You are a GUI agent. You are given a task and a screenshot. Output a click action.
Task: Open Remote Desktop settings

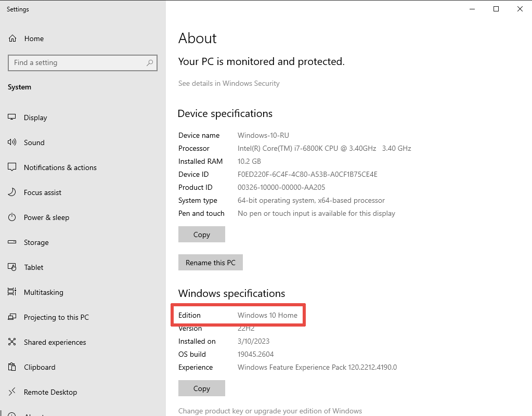tap(50, 392)
